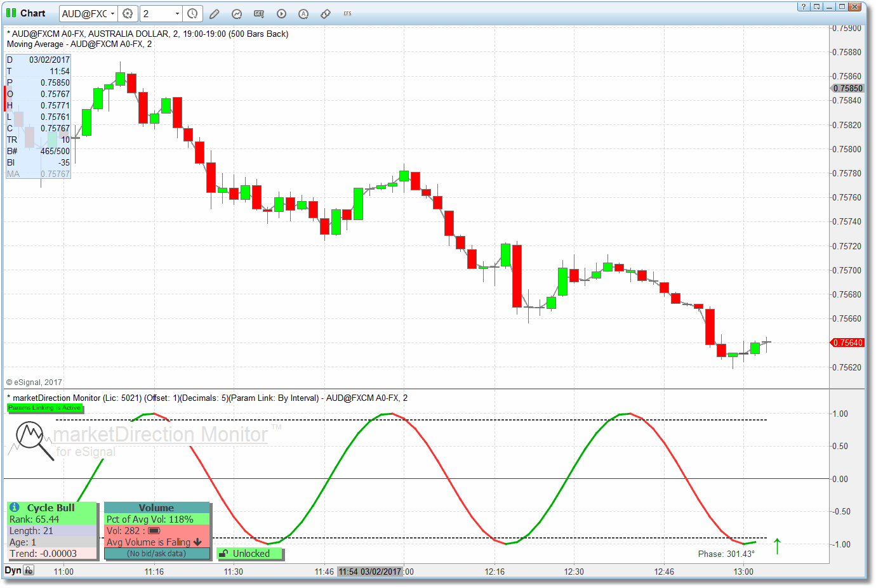The image size is (876, 588).
Task: Open the symbol settings gear button
Action: coord(128,13)
